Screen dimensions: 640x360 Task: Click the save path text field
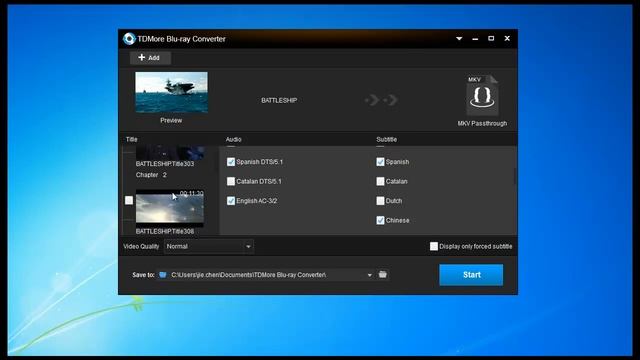pos(267,275)
